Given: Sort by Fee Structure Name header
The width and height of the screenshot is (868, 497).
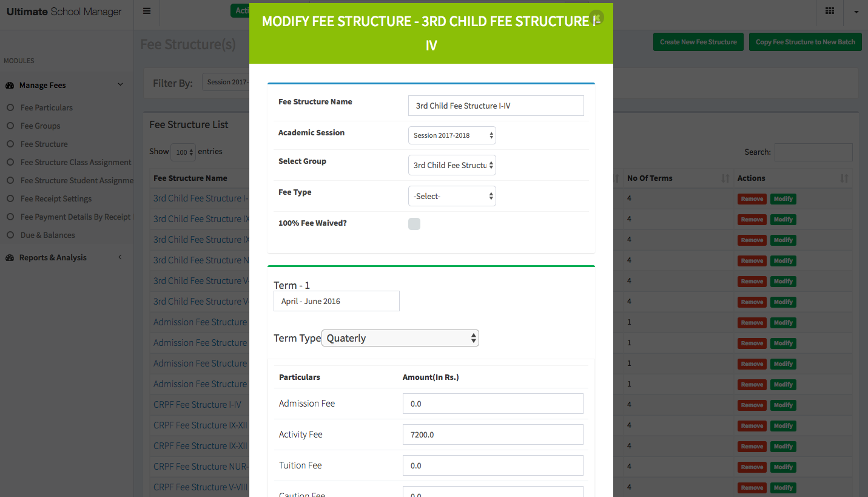Looking at the screenshot, I should click(190, 178).
